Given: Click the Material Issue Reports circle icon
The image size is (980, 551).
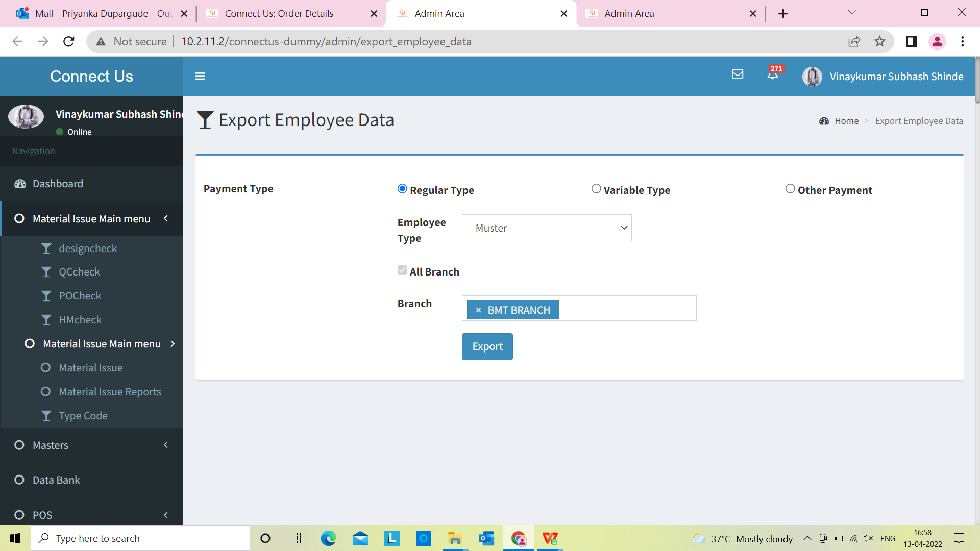Looking at the screenshot, I should (45, 392).
